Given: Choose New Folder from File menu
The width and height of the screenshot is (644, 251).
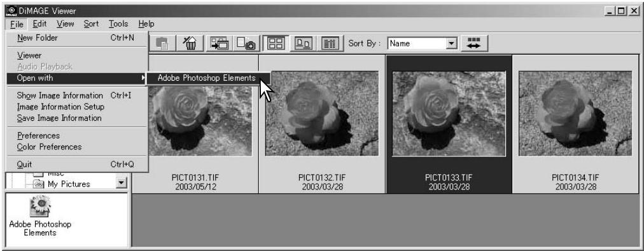Looking at the screenshot, I should point(77,38).
